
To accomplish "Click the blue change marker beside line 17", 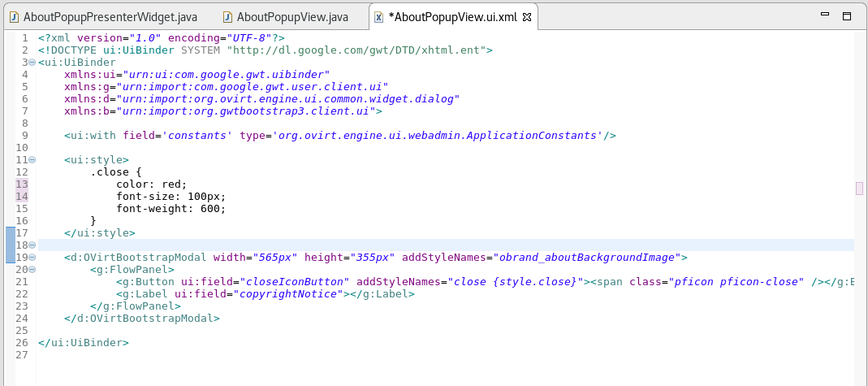I will pos(10,233).
